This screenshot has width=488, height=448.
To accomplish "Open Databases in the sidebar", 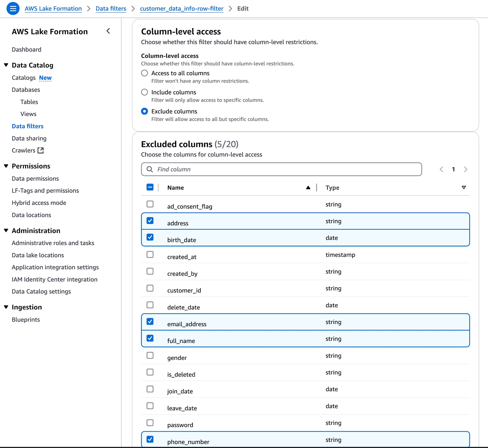I will [26, 90].
